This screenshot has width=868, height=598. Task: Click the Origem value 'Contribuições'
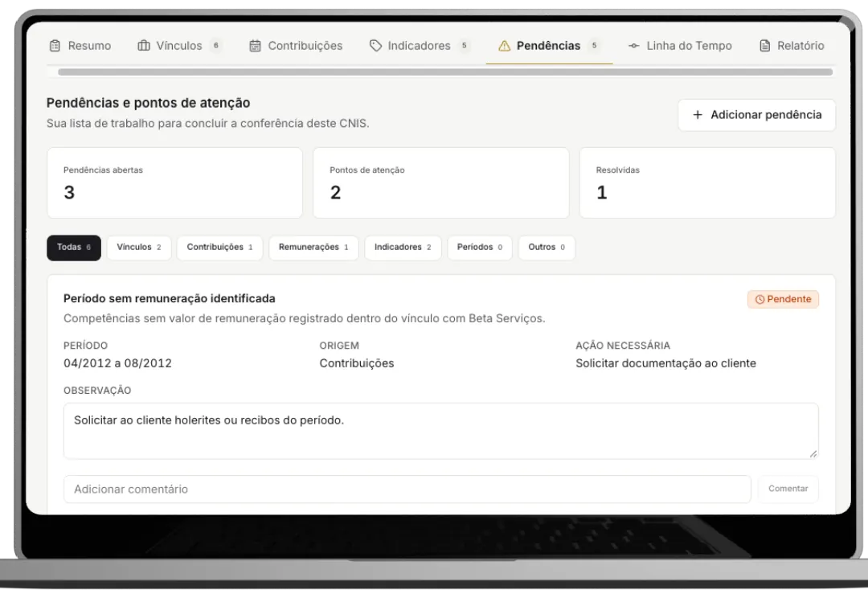(x=357, y=363)
